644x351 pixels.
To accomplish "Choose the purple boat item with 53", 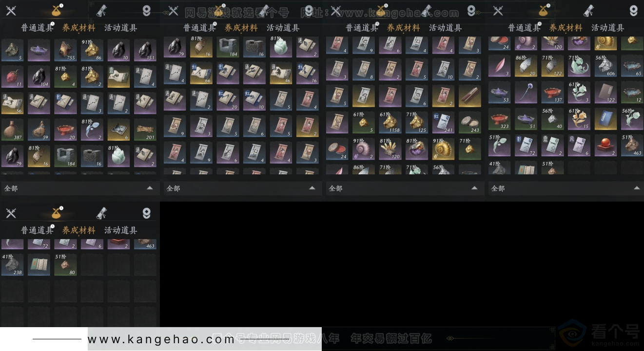I will pos(499,92).
